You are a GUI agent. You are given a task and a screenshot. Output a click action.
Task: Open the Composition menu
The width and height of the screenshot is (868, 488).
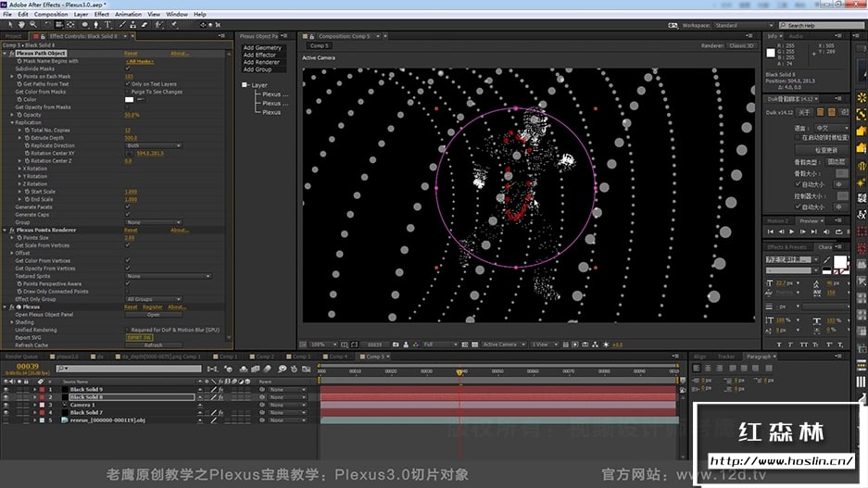(51, 15)
